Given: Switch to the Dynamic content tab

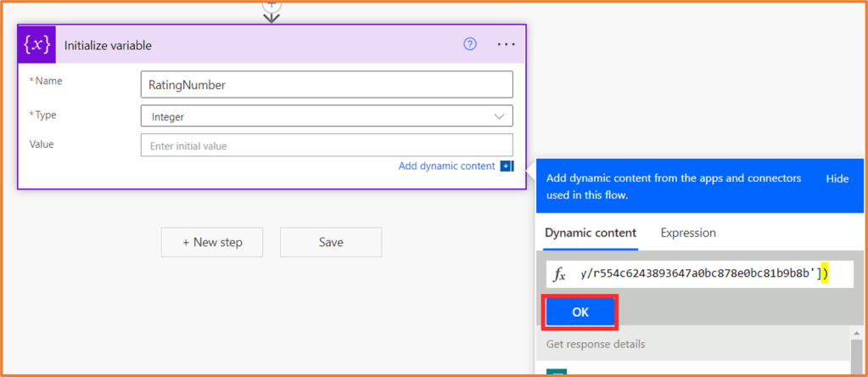Looking at the screenshot, I should pyautogui.click(x=590, y=233).
